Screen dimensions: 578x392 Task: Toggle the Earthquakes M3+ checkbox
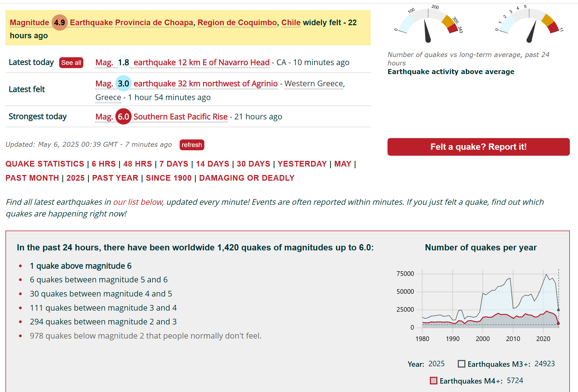click(461, 364)
